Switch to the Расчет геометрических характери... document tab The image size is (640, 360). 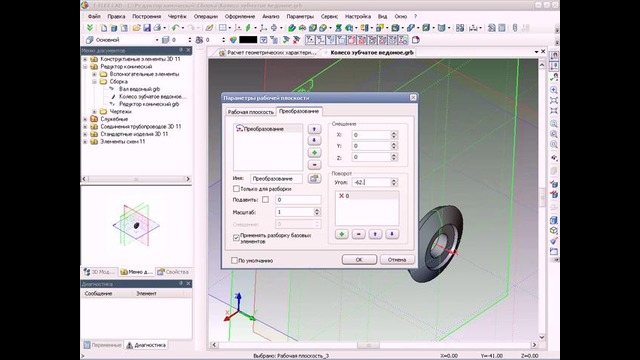pyautogui.click(x=268, y=53)
